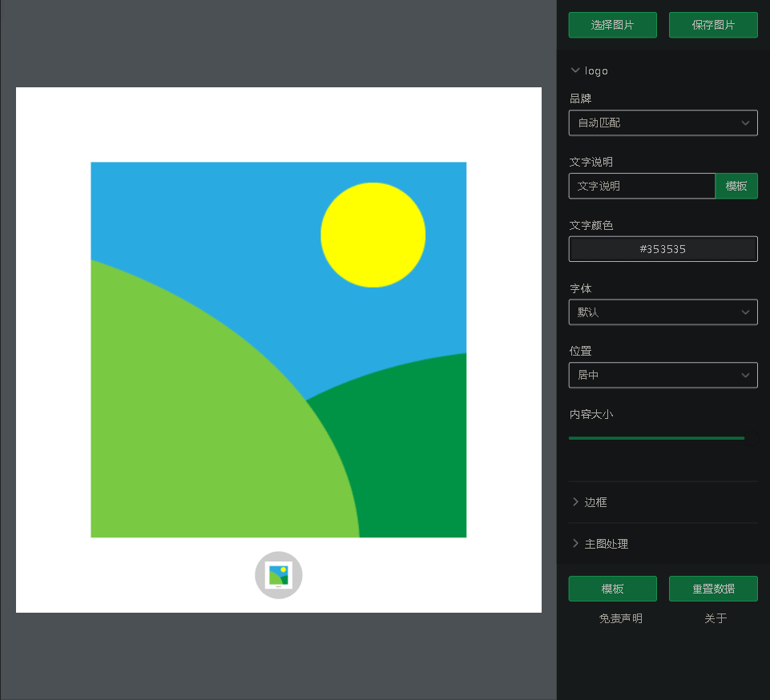770x700 pixels.
Task: Open the 免责声明 link
Action: coord(621,618)
